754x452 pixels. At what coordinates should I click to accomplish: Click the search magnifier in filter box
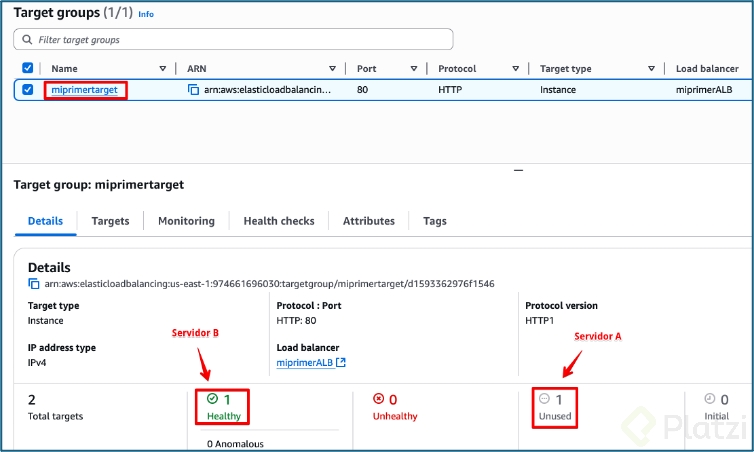[x=27, y=39]
